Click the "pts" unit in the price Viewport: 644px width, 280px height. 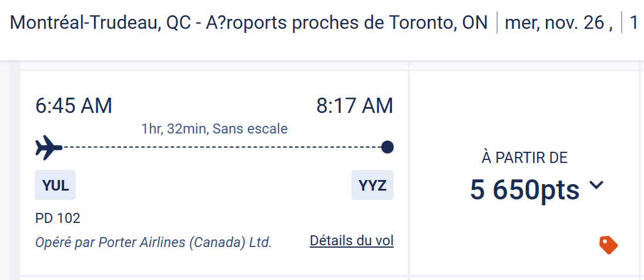click(x=558, y=189)
